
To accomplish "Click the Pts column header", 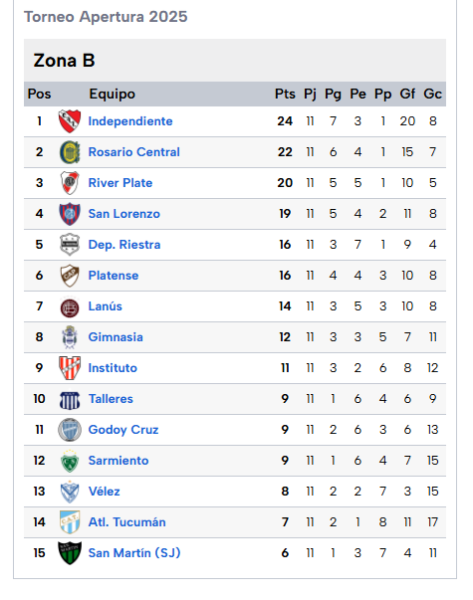I will pos(285,94).
